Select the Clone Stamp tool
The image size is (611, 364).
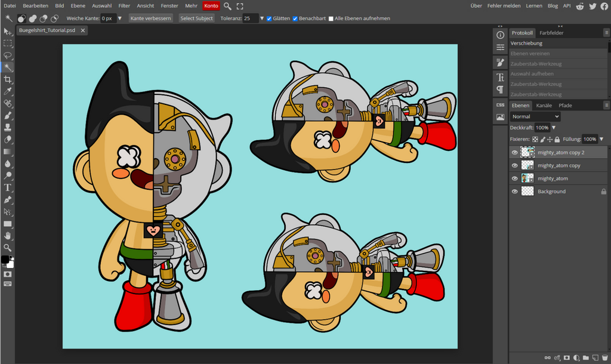coord(7,128)
